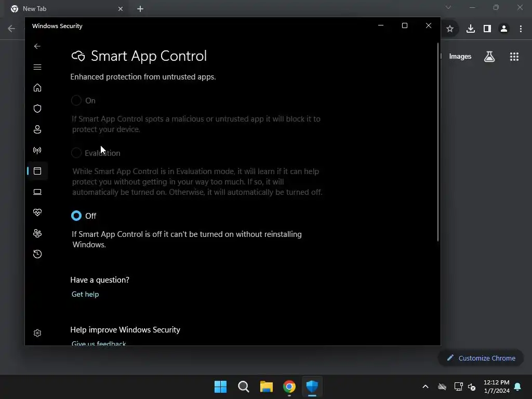Show hidden system tray icons chevron
Viewport: 532px width, 399px height.
425,387
